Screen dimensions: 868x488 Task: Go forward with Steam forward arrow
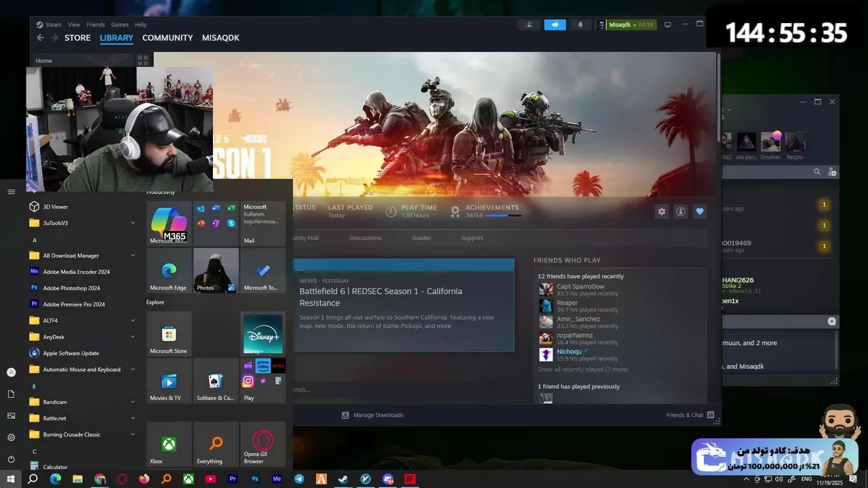coord(54,38)
